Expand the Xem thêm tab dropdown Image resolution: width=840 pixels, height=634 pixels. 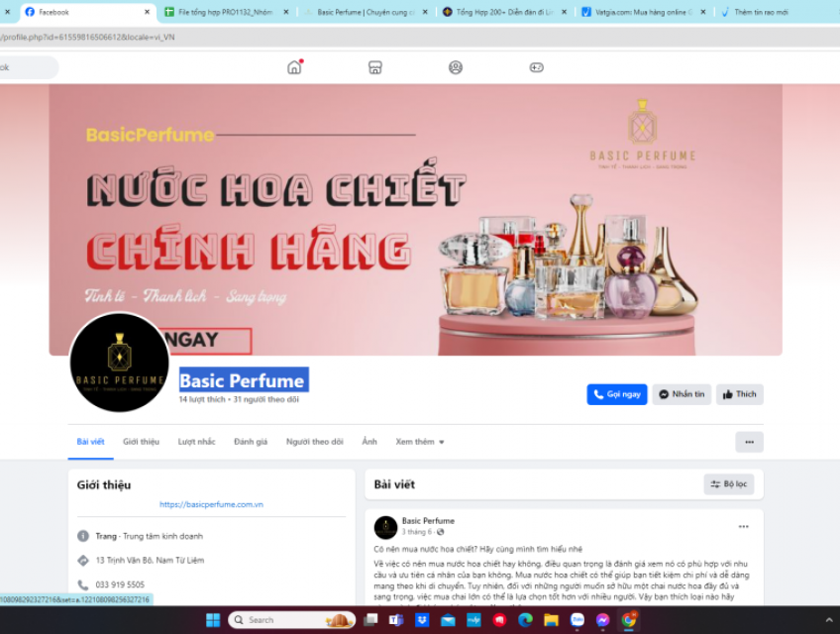point(420,442)
